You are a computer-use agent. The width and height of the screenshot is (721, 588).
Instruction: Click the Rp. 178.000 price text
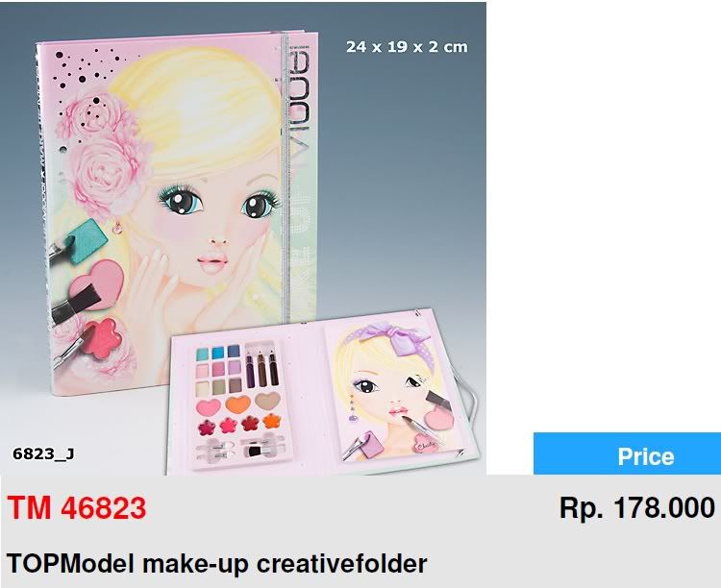636,508
